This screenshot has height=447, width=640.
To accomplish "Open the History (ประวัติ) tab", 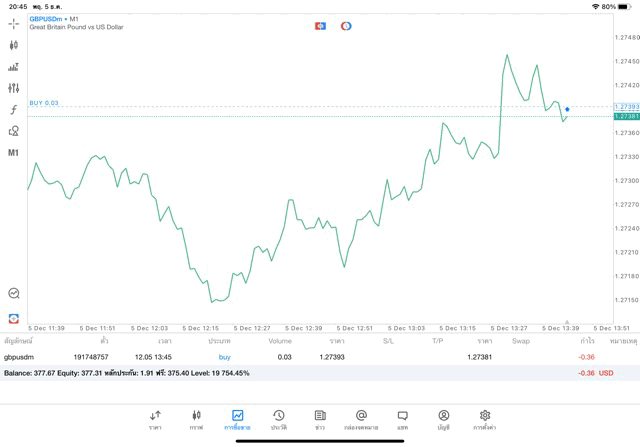I will pos(278,418).
